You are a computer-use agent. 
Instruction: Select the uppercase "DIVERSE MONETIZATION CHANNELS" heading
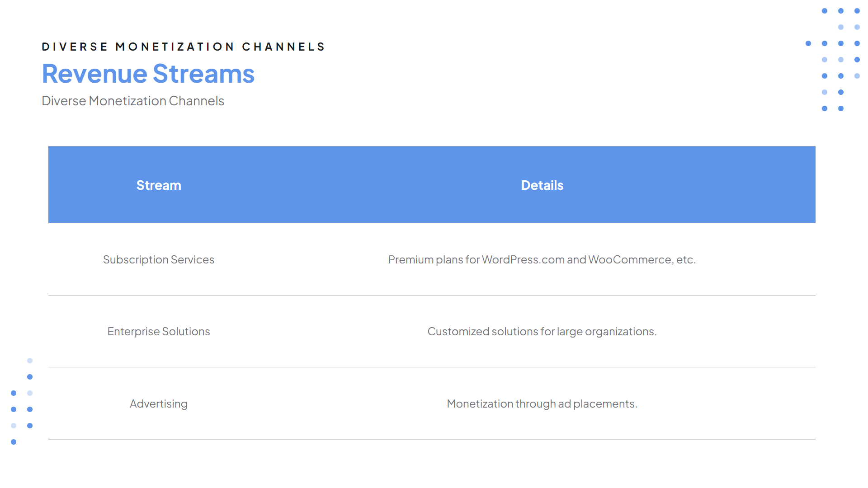click(x=183, y=47)
